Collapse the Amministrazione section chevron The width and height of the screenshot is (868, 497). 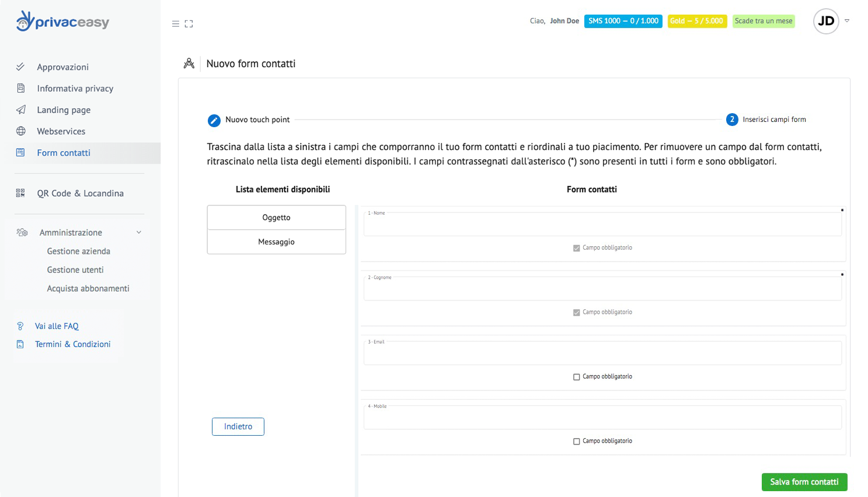[139, 232]
